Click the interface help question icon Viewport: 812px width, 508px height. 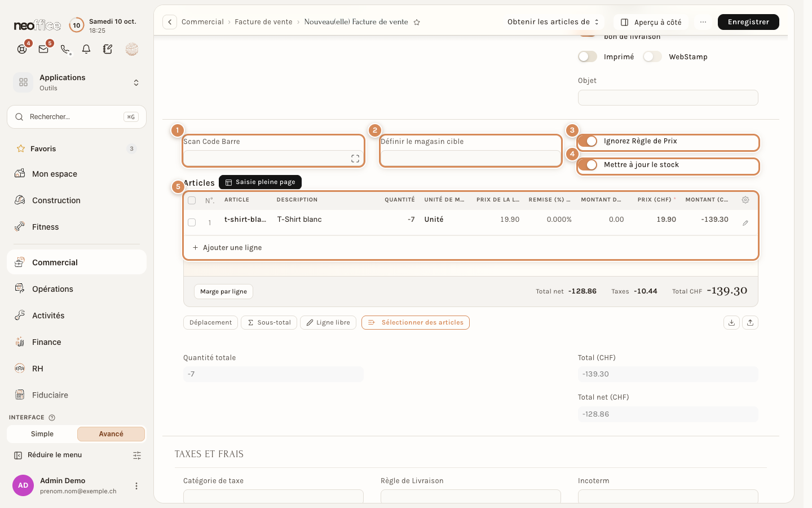tap(52, 418)
